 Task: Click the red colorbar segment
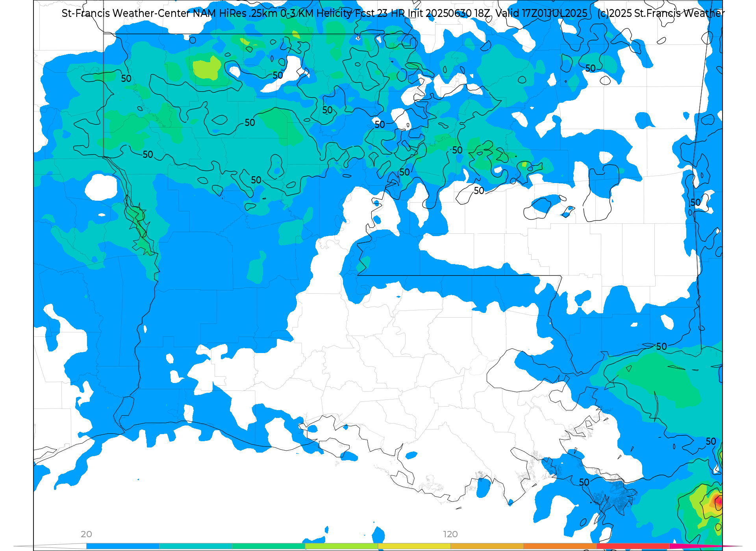[633, 546]
